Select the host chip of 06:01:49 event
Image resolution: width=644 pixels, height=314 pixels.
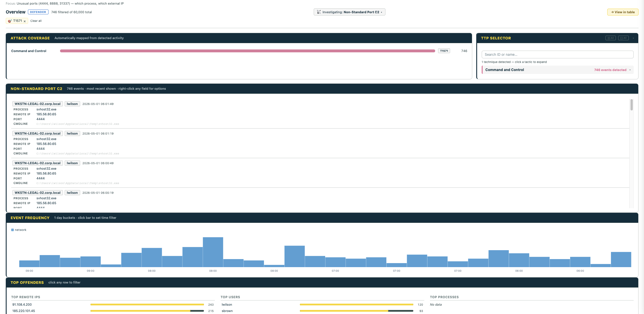pyautogui.click(x=38, y=104)
